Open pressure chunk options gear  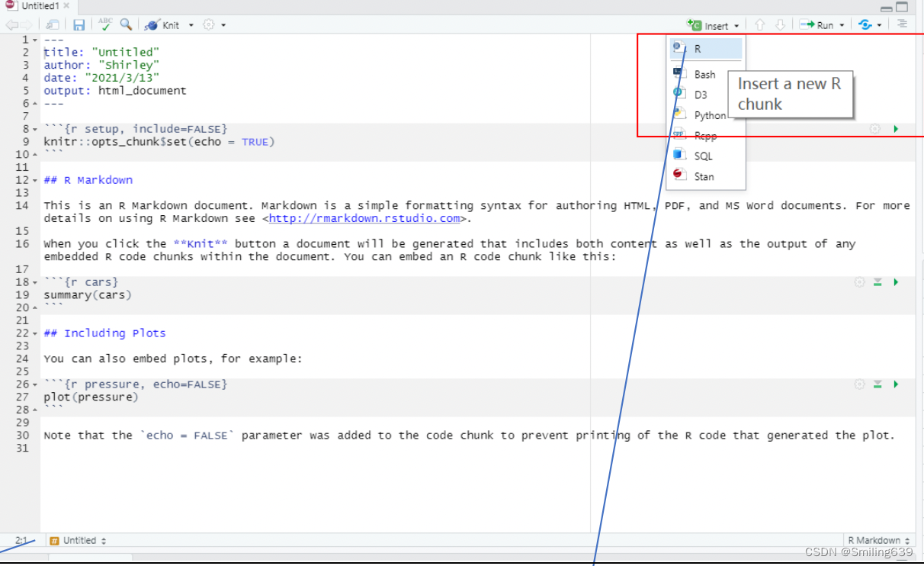[x=859, y=384]
